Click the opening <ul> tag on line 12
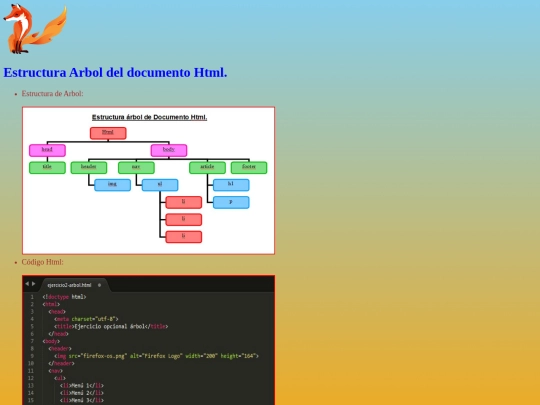540x405 pixels. pyautogui.click(x=60, y=378)
